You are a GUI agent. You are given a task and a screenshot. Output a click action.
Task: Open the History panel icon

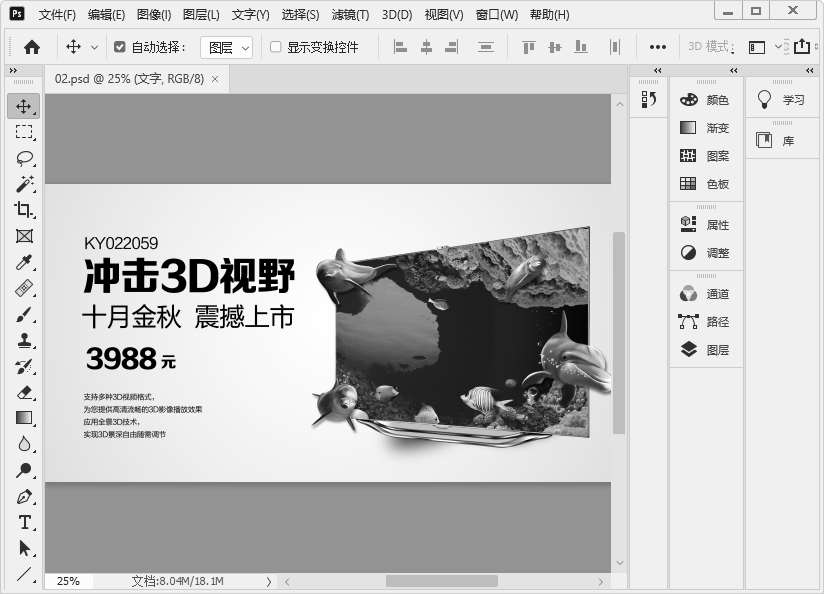click(x=648, y=100)
